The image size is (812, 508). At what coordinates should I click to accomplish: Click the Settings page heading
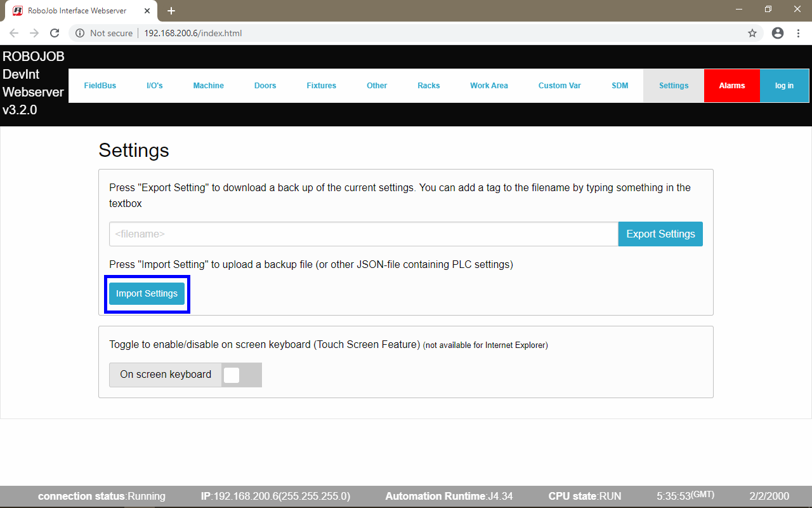(134, 150)
